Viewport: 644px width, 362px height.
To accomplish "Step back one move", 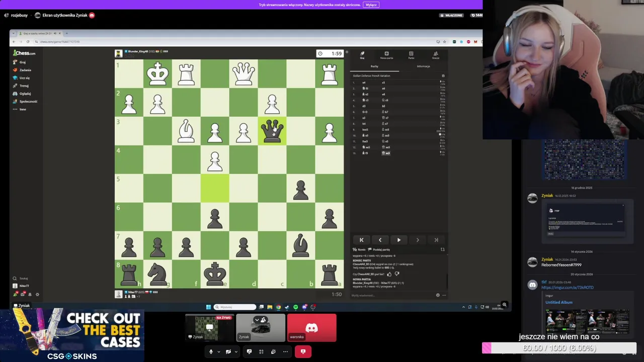I will [380, 240].
